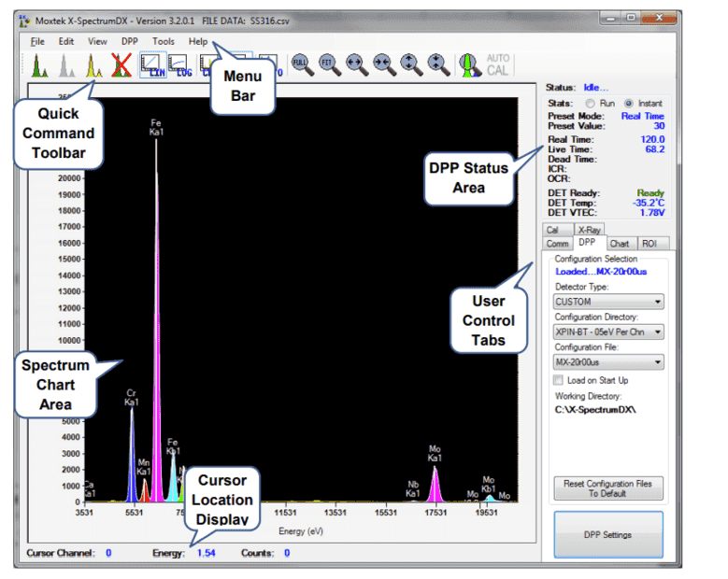Open the DPP menu
The height and width of the screenshot is (579, 728).
pos(130,41)
